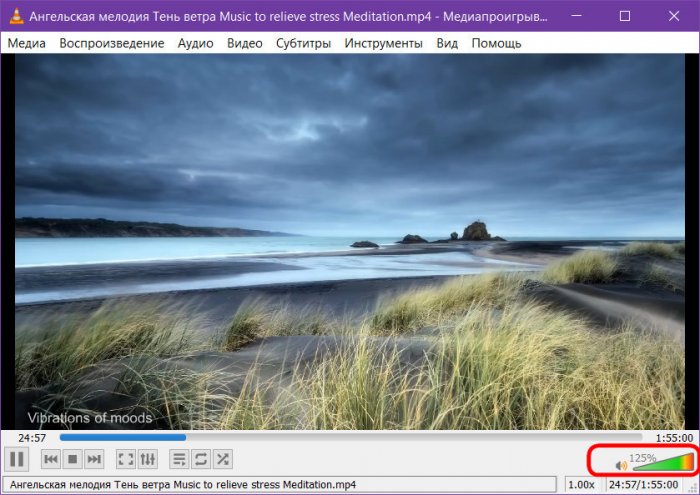Expand the Аудио menu
The height and width of the screenshot is (495, 700).
click(x=195, y=43)
